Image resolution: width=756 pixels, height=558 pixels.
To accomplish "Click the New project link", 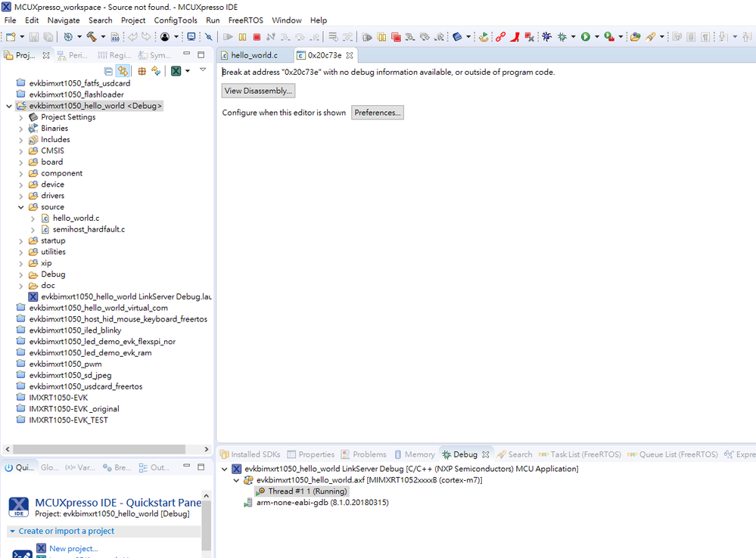I will click(x=73, y=548).
